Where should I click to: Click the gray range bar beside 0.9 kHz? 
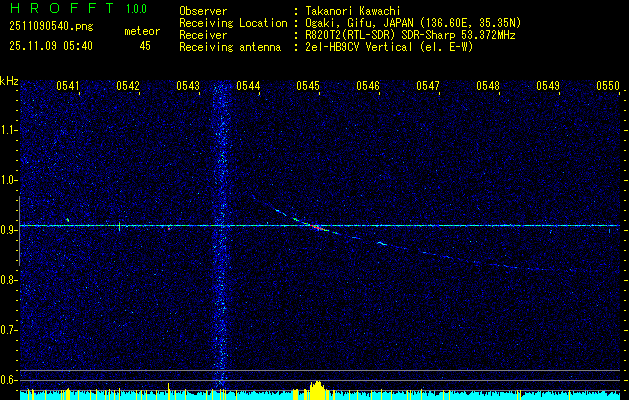[x=19, y=231]
